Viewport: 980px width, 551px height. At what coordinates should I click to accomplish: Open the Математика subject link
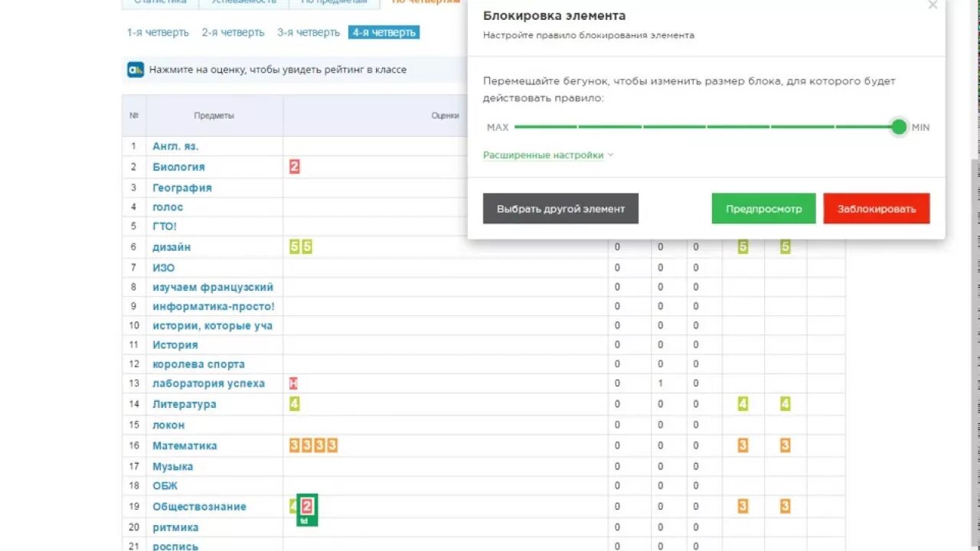tap(185, 445)
